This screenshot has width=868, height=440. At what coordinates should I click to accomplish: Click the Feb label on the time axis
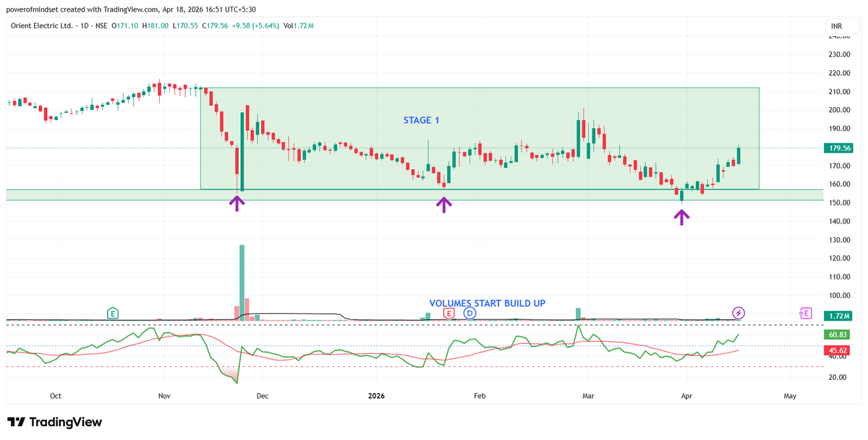478,396
